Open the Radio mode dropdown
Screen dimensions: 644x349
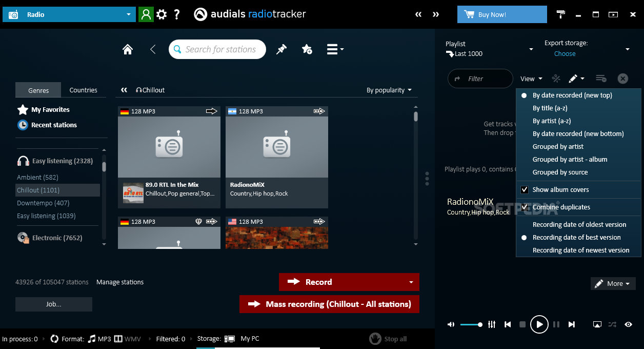(69, 14)
